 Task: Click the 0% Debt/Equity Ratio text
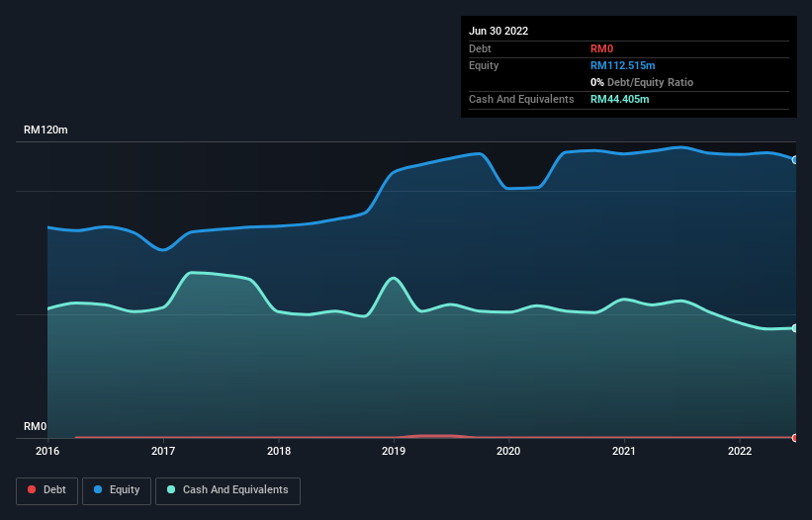click(x=642, y=82)
